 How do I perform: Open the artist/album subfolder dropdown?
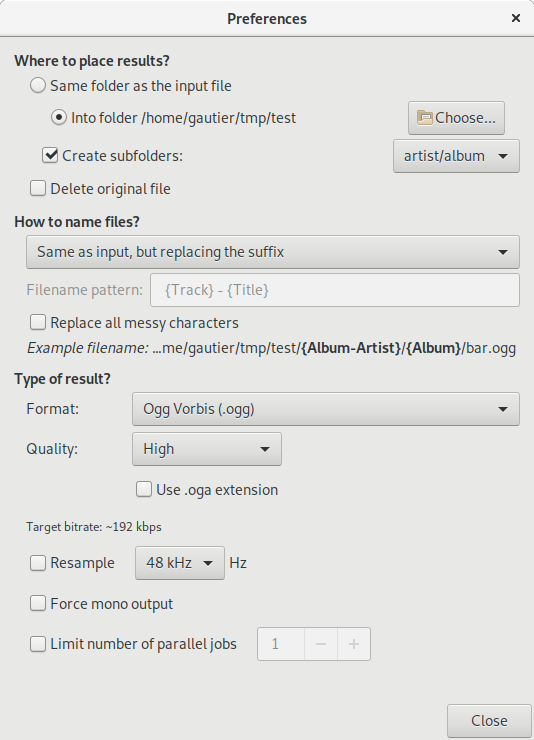(456, 156)
